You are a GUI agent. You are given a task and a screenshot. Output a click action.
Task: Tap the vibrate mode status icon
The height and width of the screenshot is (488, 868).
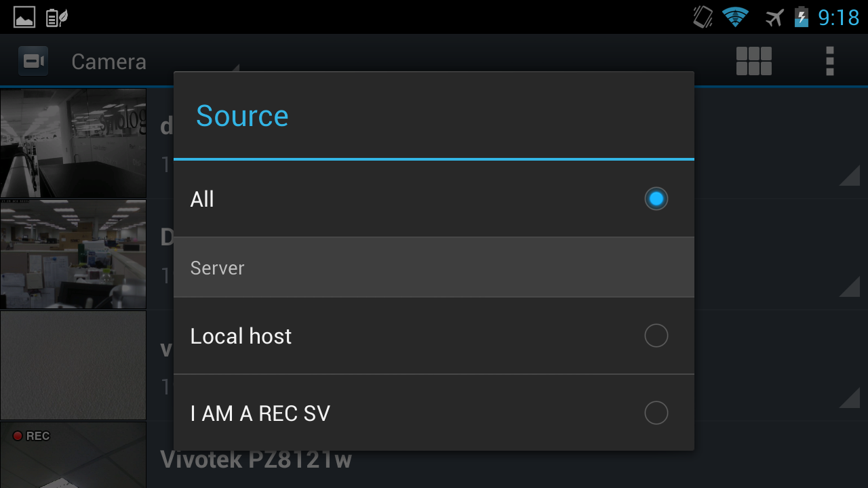click(702, 16)
